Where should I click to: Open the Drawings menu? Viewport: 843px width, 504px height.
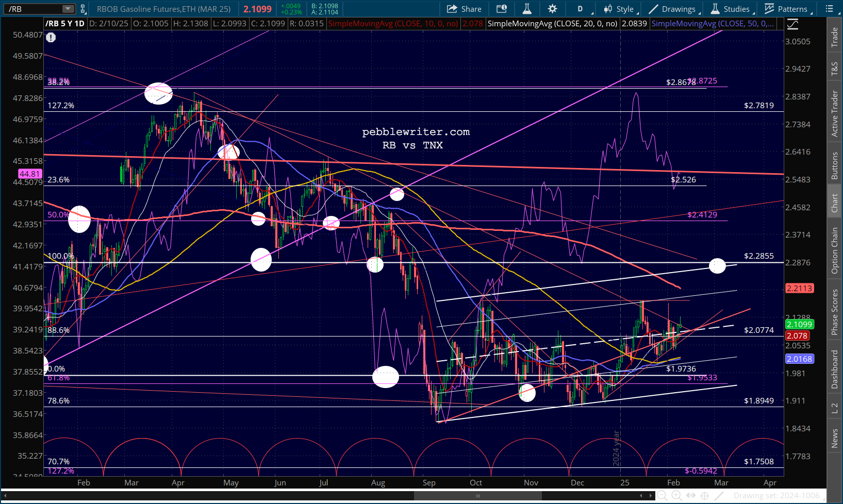pos(673,9)
